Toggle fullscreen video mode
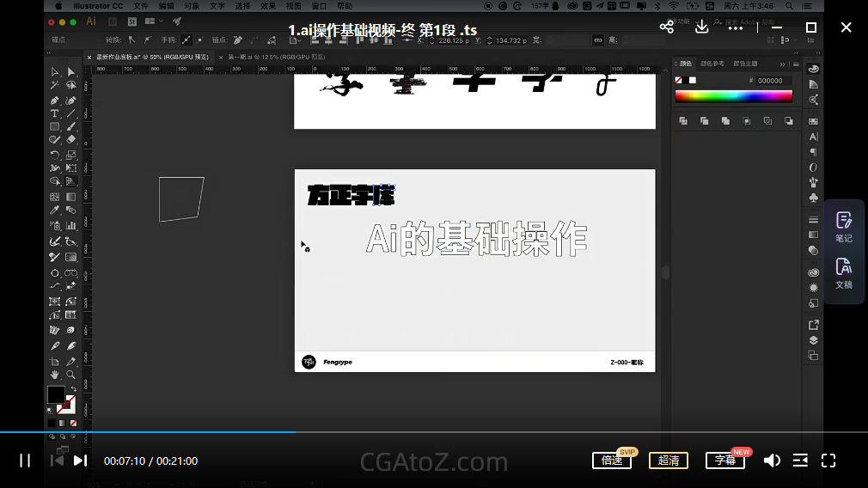Viewport: 868px width, 488px height. click(828, 461)
